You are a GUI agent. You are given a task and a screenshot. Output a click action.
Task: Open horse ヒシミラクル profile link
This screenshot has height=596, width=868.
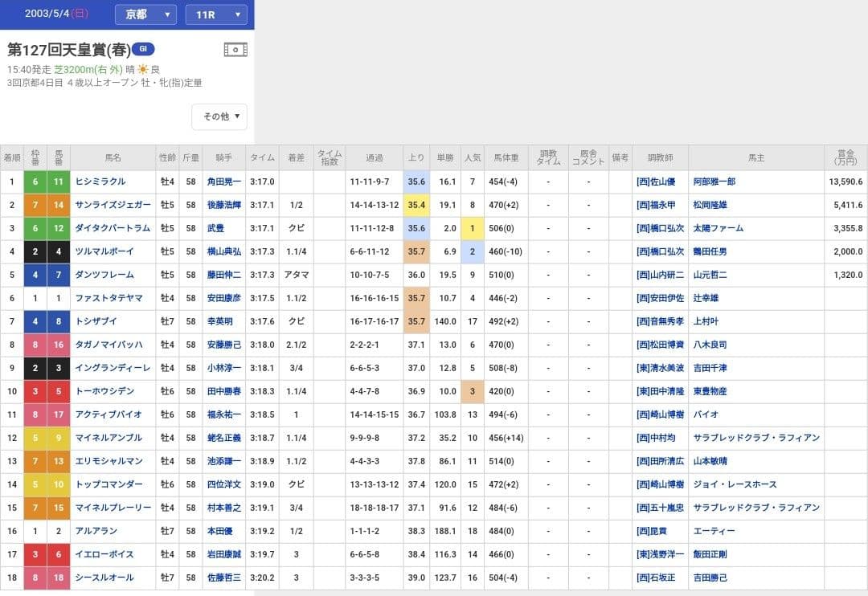tap(100, 182)
